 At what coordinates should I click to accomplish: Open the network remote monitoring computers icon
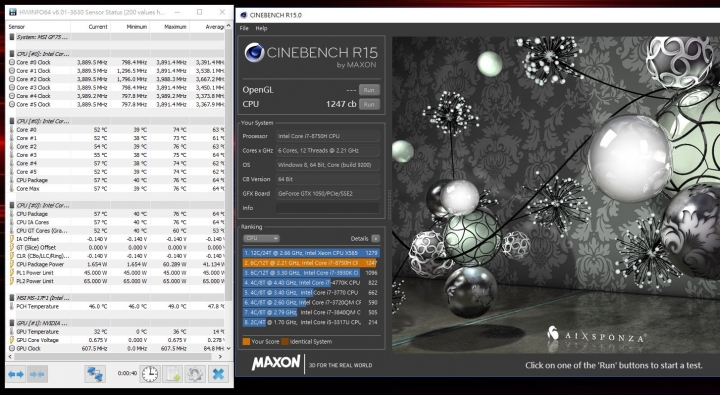click(95, 374)
